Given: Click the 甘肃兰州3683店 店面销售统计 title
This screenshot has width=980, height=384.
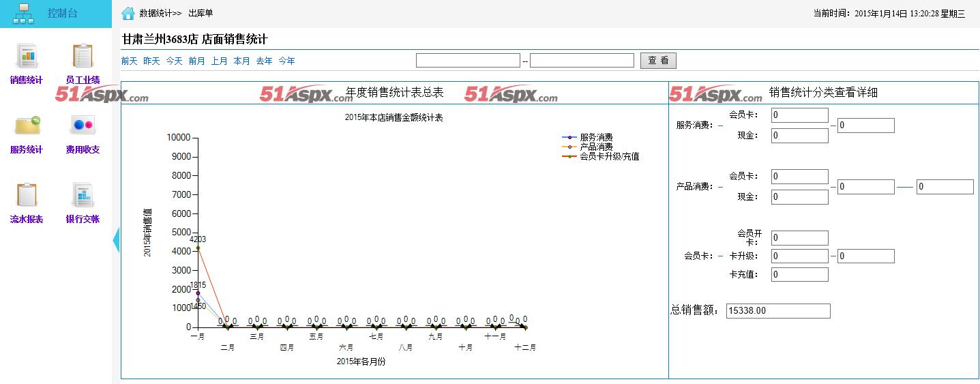Looking at the screenshot, I should [194, 39].
